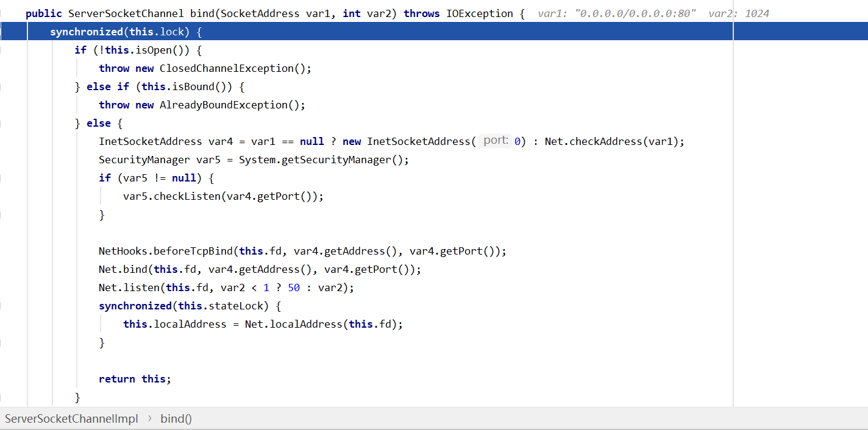Click the 'public' keyword in method signature
The width and height of the screenshot is (868, 430).
coord(44,13)
